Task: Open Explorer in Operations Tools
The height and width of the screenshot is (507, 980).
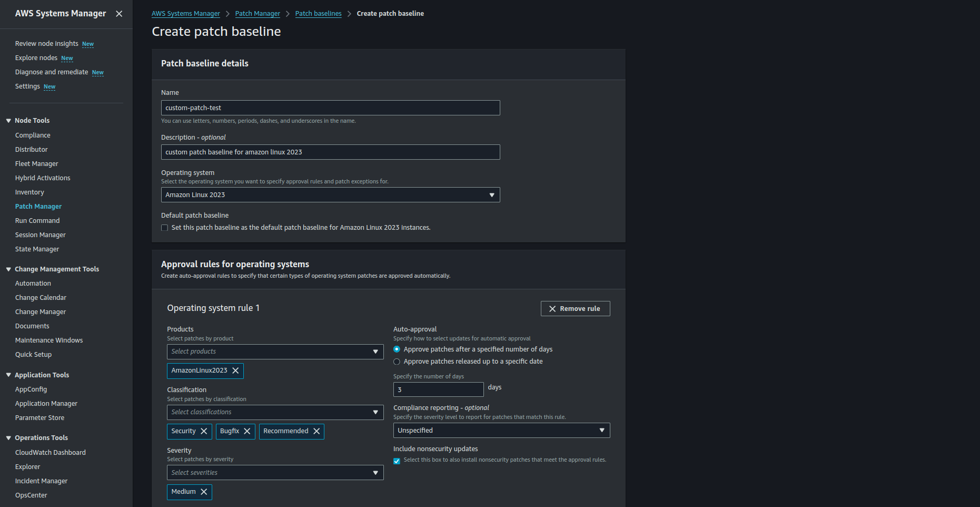Action: coord(27,467)
